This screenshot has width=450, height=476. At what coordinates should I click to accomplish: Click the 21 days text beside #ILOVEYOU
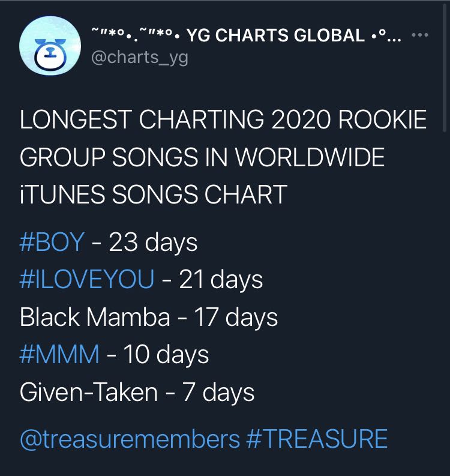coord(221,280)
